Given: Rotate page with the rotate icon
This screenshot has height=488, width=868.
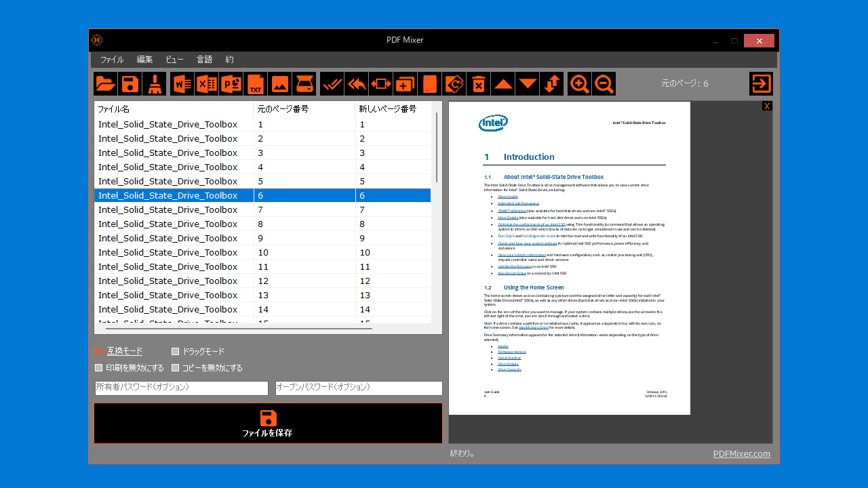Looking at the screenshot, I should tap(454, 84).
